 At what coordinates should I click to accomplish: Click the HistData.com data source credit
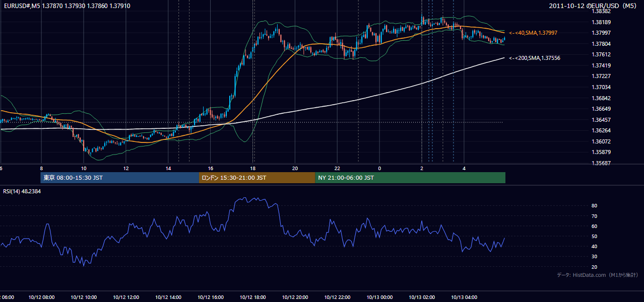pyautogui.click(x=598, y=275)
